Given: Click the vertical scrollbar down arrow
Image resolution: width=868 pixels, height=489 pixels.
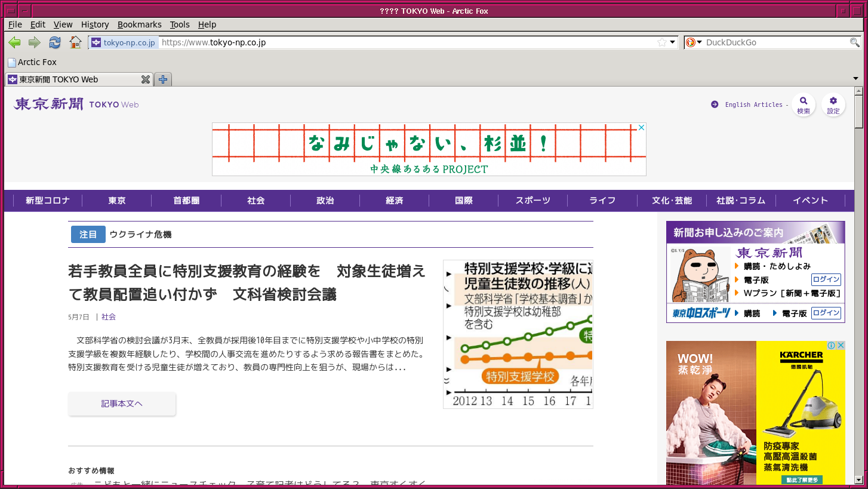Looking at the screenshot, I should point(858,479).
